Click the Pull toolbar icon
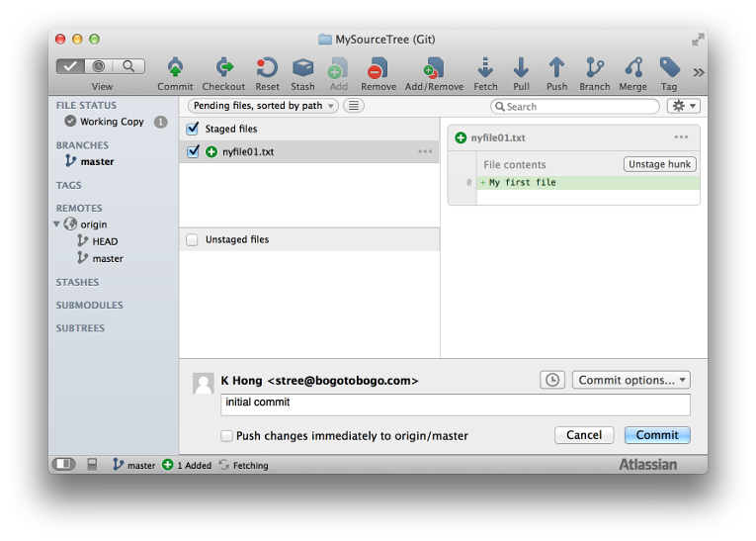The height and width of the screenshot is (541, 756). tap(521, 67)
